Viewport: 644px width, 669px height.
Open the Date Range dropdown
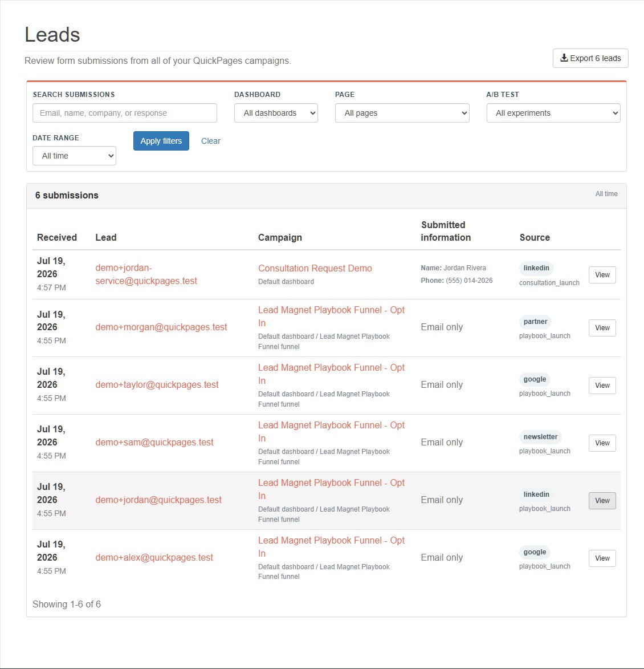tap(74, 156)
